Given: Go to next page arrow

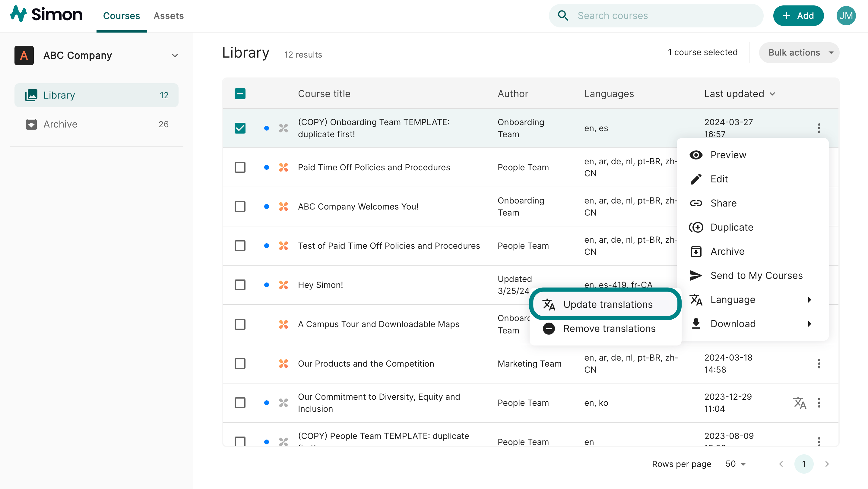Looking at the screenshot, I should 827,464.
